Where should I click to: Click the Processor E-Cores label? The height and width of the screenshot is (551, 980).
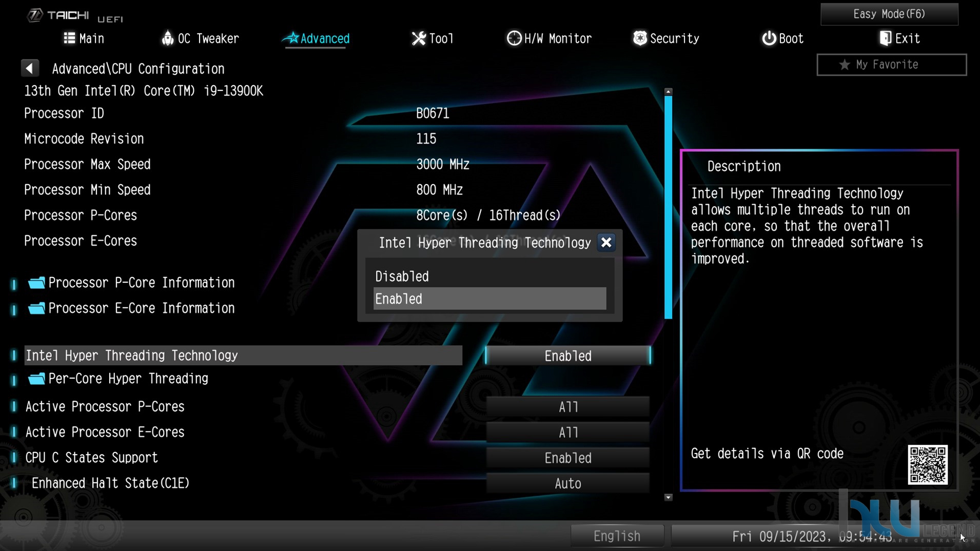point(81,241)
